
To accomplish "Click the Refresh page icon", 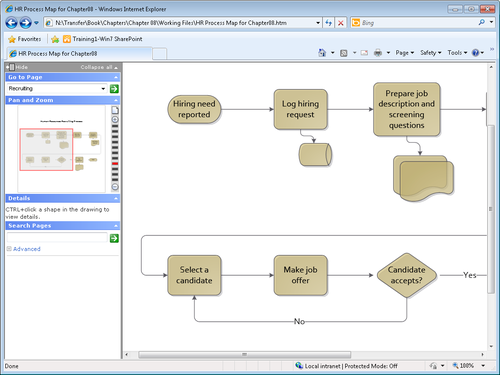I will point(329,23).
